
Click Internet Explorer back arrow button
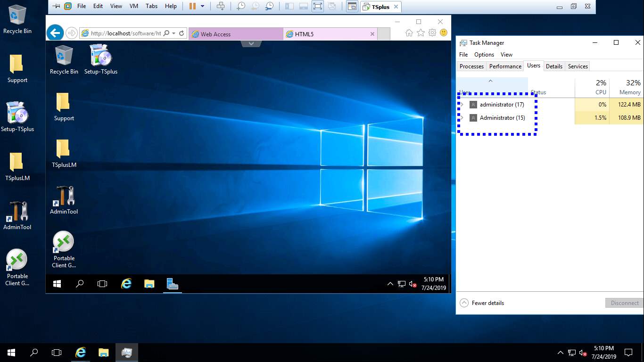55,33
